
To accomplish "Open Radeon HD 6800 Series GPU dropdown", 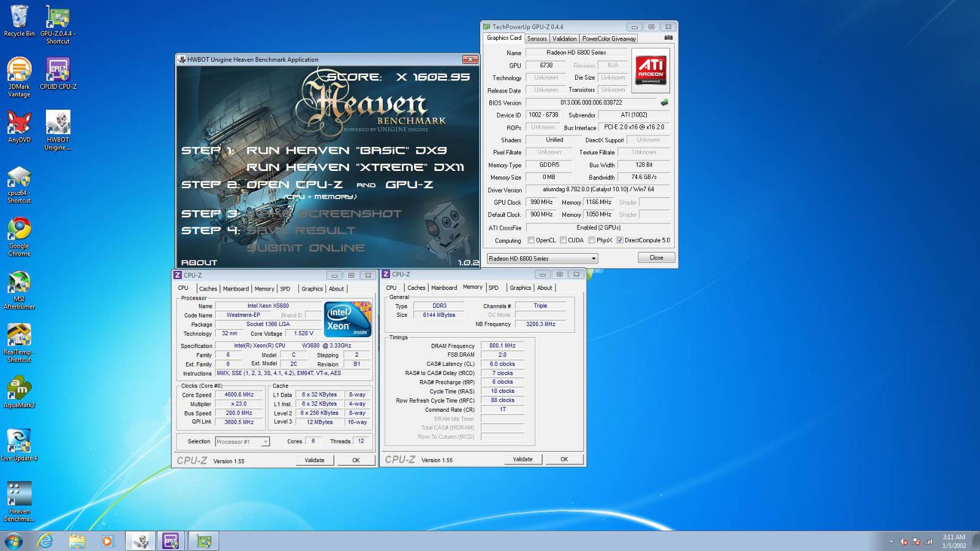I will (x=542, y=259).
